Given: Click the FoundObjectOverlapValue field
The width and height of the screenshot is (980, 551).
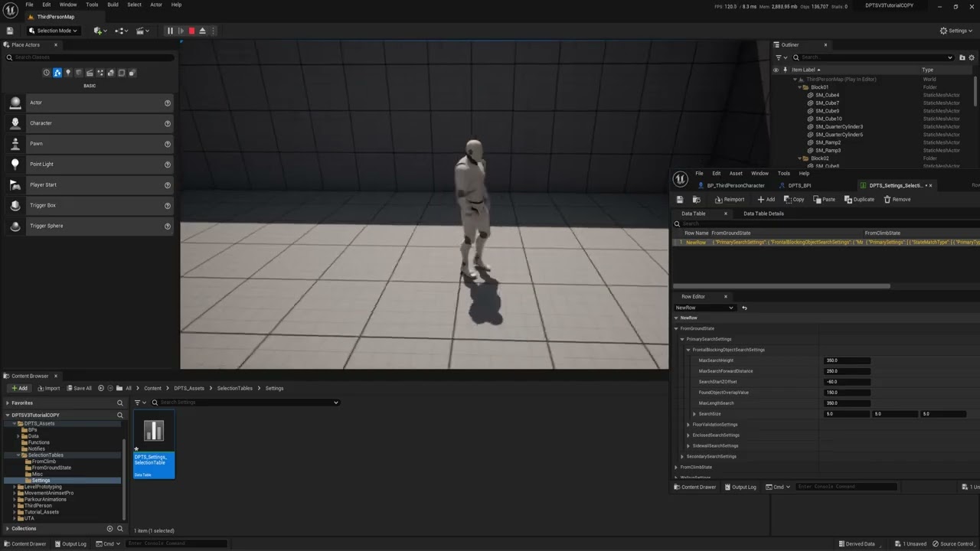Looking at the screenshot, I should pyautogui.click(x=847, y=393).
